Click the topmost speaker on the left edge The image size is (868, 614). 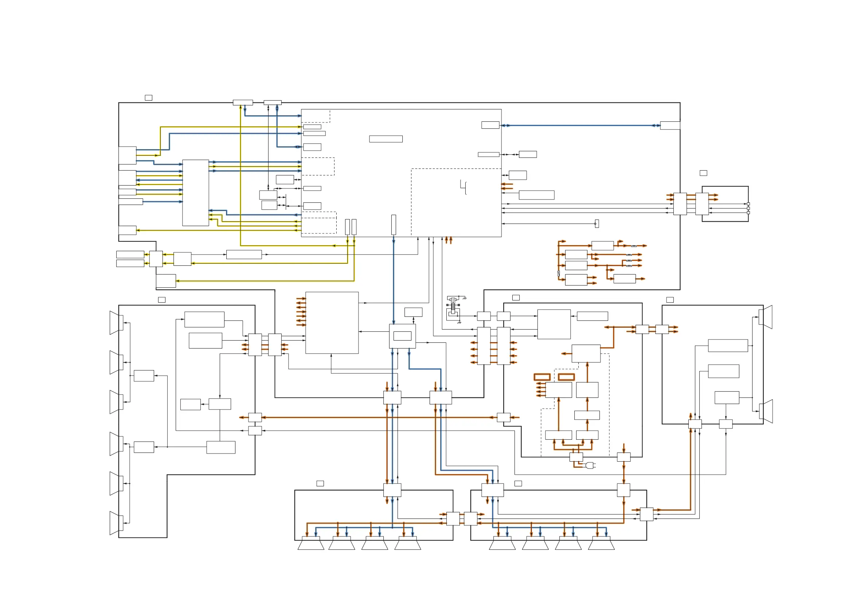tap(115, 323)
